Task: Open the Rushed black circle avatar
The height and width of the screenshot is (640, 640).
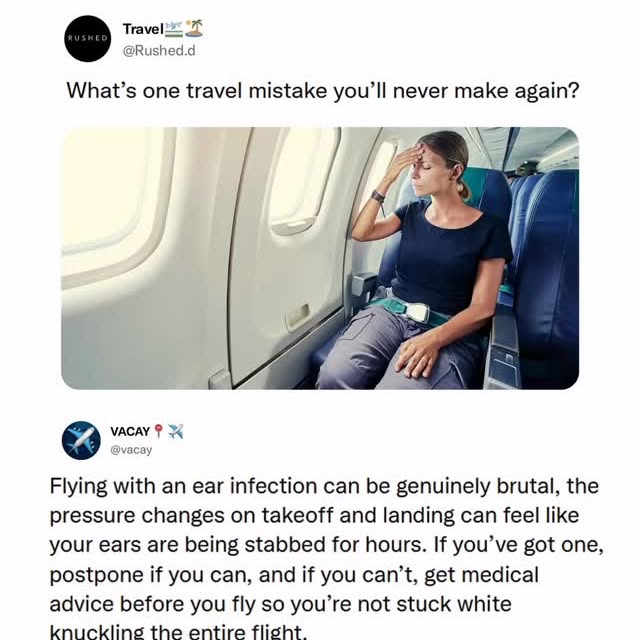Action: click(87, 39)
